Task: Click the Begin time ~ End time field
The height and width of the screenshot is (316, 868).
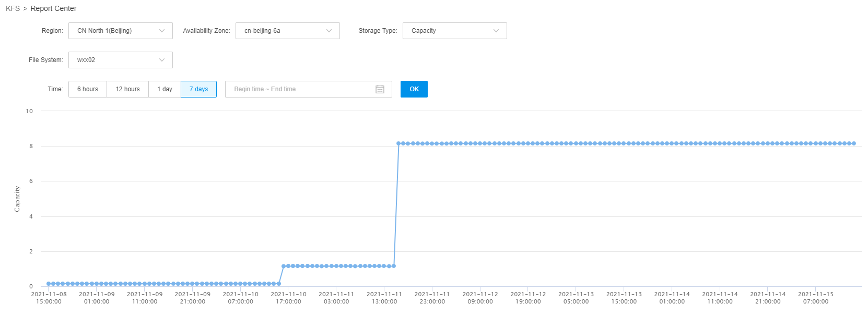Action: click(309, 89)
